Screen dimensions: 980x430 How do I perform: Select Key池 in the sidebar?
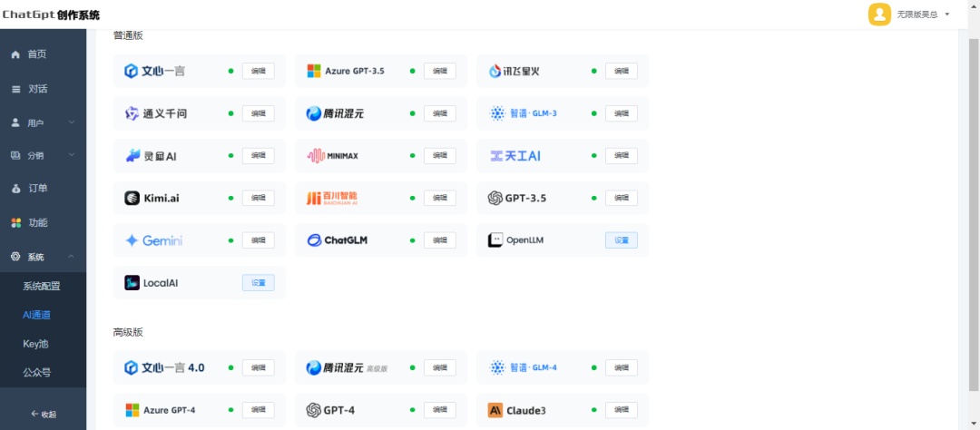tap(35, 344)
